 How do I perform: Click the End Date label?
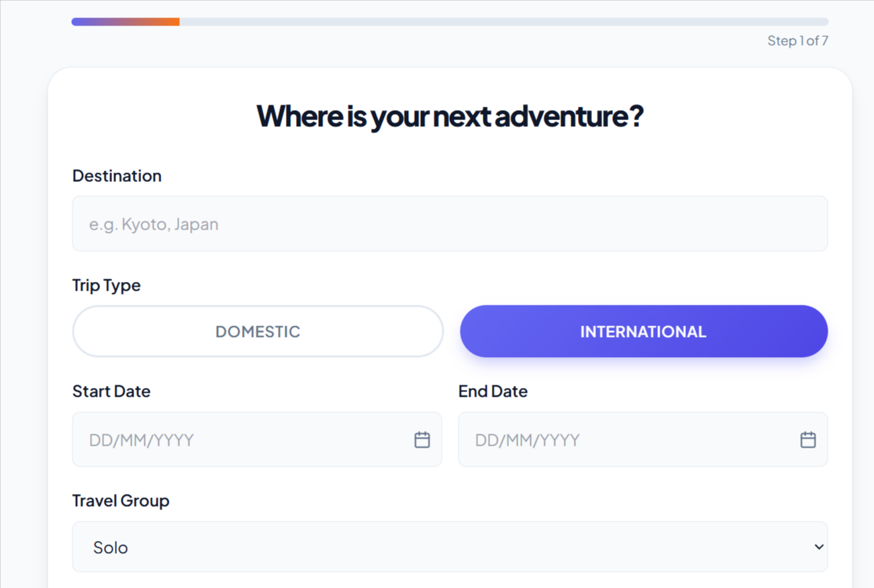[x=493, y=391]
